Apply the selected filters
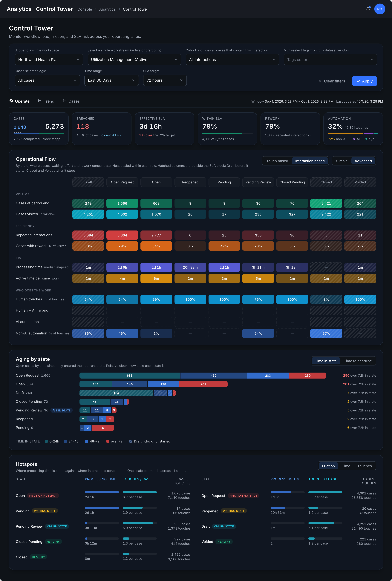Viewport: 392px width, 581px height. tap(364, 81)
